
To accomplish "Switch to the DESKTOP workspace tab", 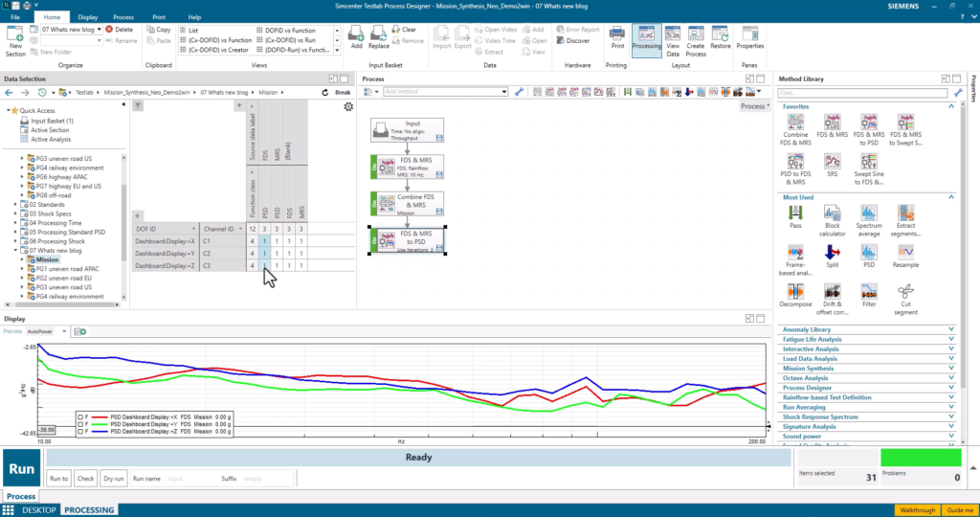I will [x=40, y=510].
